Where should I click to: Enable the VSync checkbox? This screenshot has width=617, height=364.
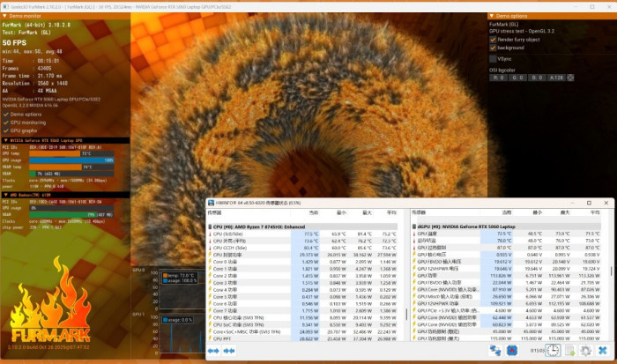[493, 59]
